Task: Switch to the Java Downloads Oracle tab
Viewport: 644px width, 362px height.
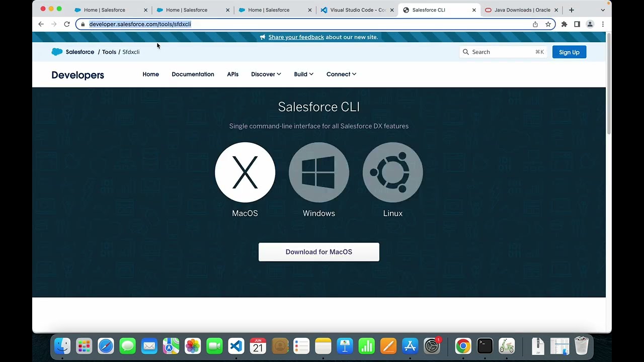Action: click(x=521, y=10)
